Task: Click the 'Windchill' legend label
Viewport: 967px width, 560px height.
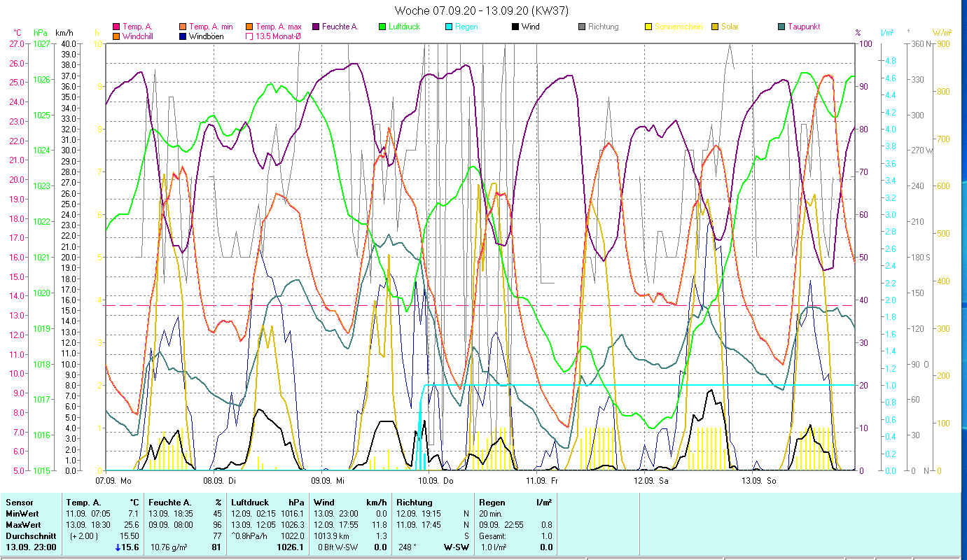Action: [x=139, y=36]
